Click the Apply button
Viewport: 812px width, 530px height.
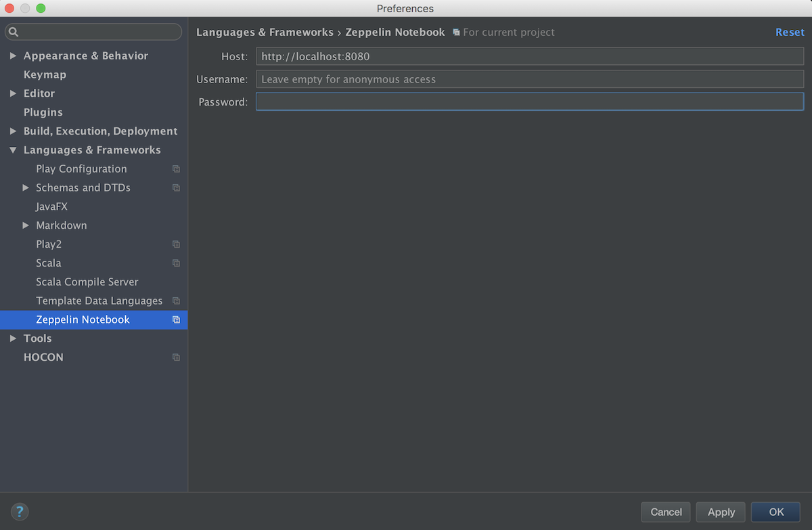coord(721,512)
